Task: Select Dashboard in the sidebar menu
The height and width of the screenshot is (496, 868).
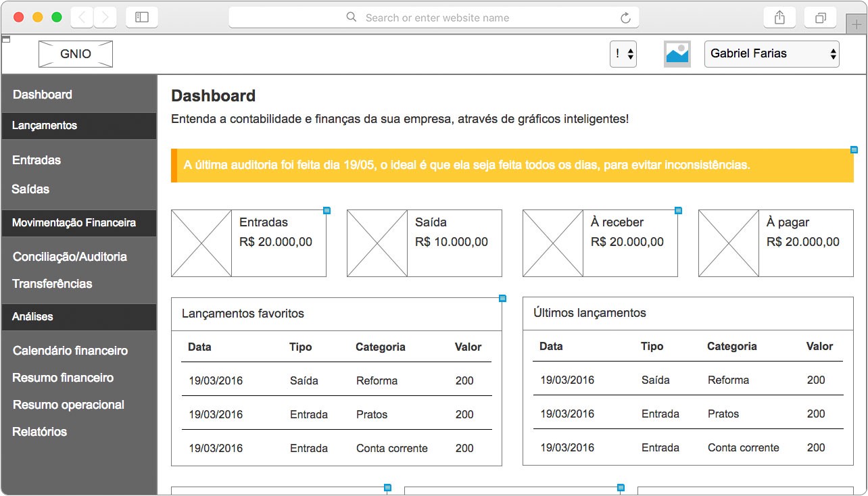Action: (x=43, y=94)
